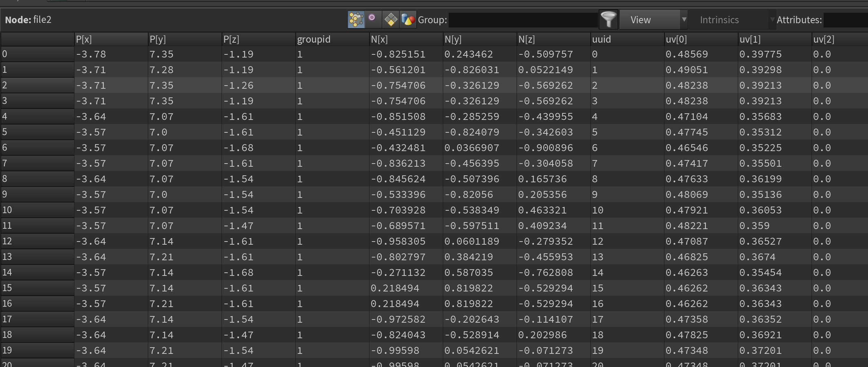Viewport: 868px width, 367px height.
Task: Switch spreadsheet to Points attribute mode
Action: [x=356, y=19]
